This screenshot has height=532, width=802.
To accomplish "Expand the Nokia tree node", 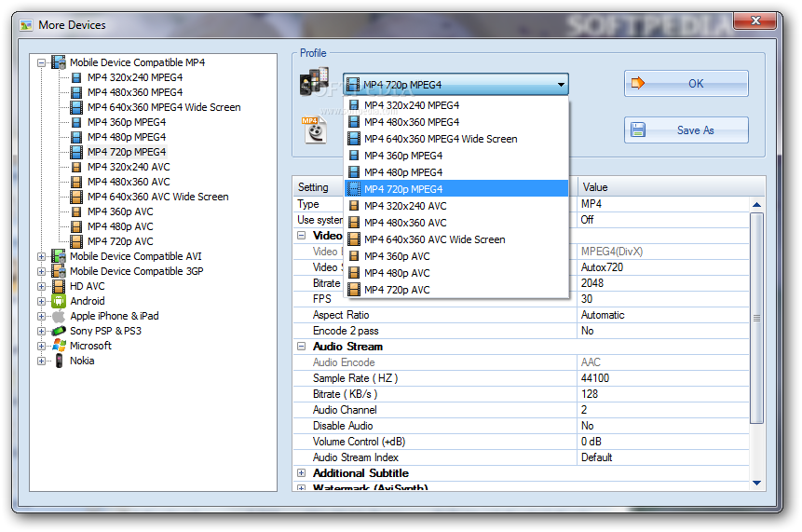I will click(41, 361).
